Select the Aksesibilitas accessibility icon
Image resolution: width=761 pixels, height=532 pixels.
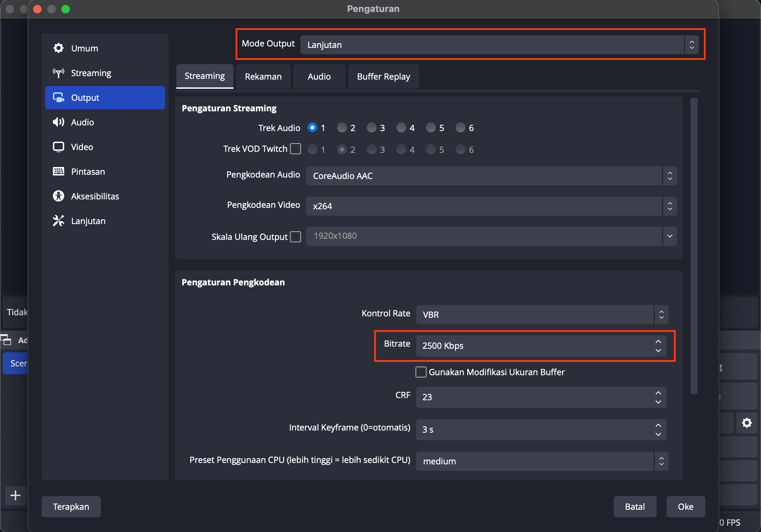coord(59,196)
